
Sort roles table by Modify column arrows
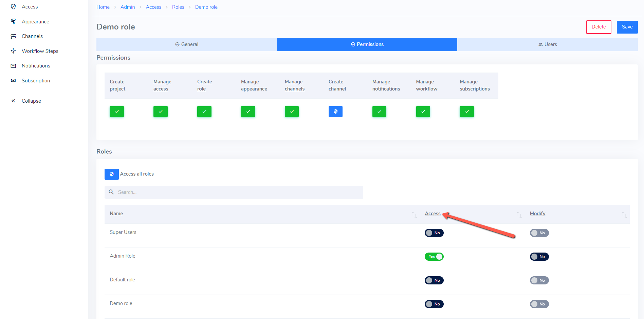624,215
